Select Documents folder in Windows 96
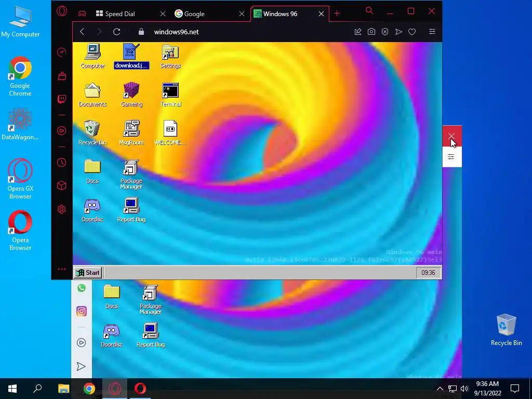This screenshot has width=532, height=399. pyautogui.click(x=92, y=95)
